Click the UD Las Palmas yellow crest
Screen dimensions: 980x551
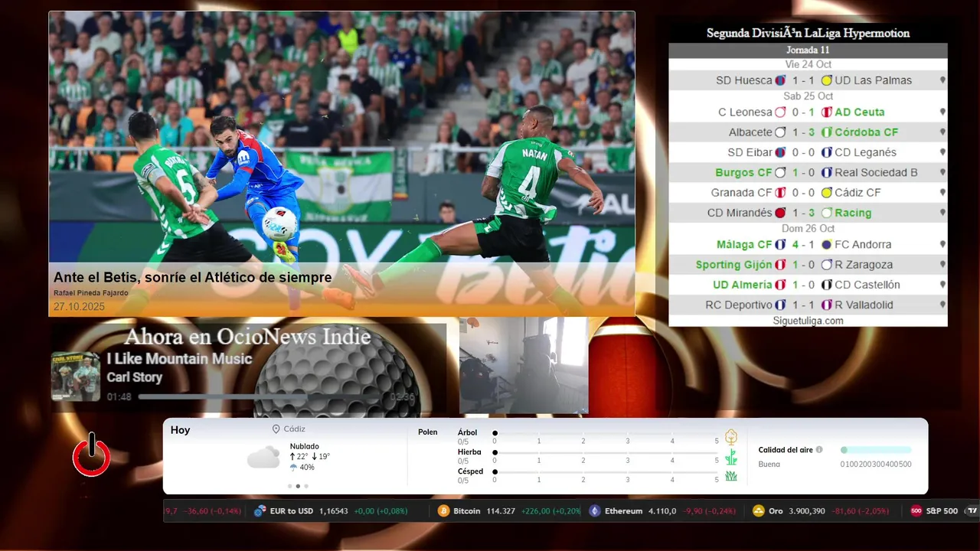826,80
